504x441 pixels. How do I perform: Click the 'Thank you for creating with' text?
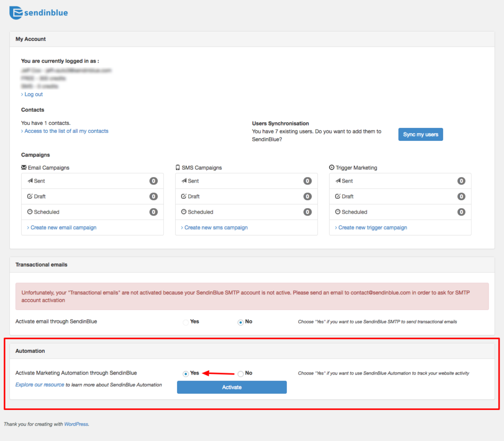click(x=33, y=424)
